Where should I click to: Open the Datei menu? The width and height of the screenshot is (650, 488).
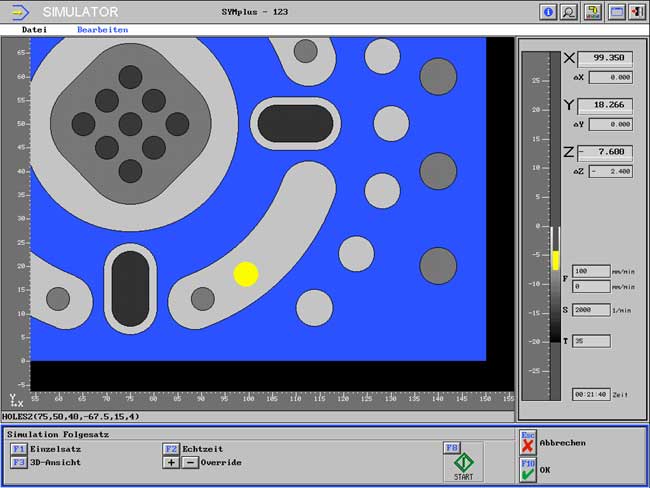34,30
